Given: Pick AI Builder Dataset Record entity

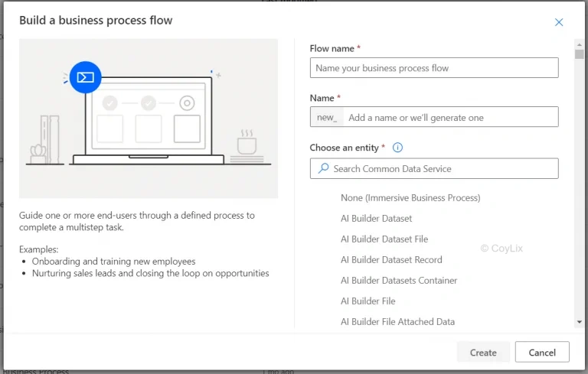Looking at the screenshot, I should (x=391, y=260).
